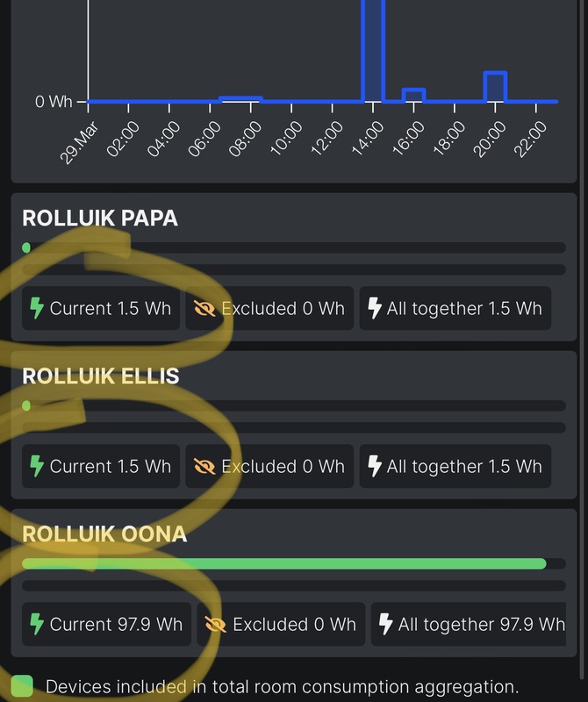
Task: Click white lightning icon in Rolluik Ellis
Action: click(x=375, y=466)
